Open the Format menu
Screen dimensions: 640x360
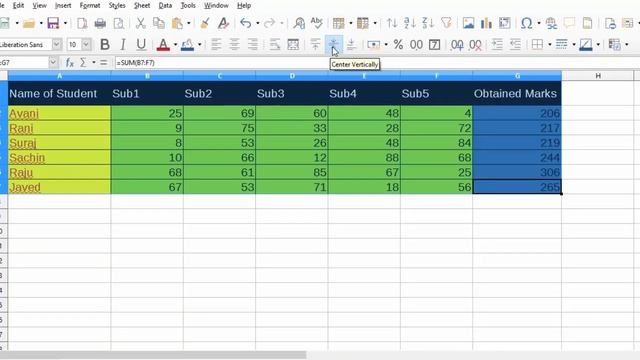[90, 6]
